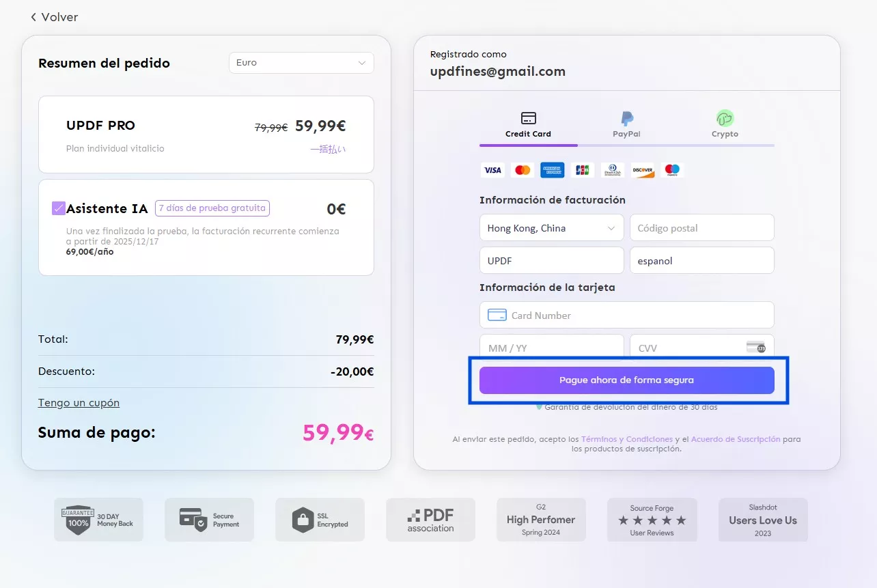Click the Suma de pago label
Screen dimensions: 877x588
[x=97, y=432]
